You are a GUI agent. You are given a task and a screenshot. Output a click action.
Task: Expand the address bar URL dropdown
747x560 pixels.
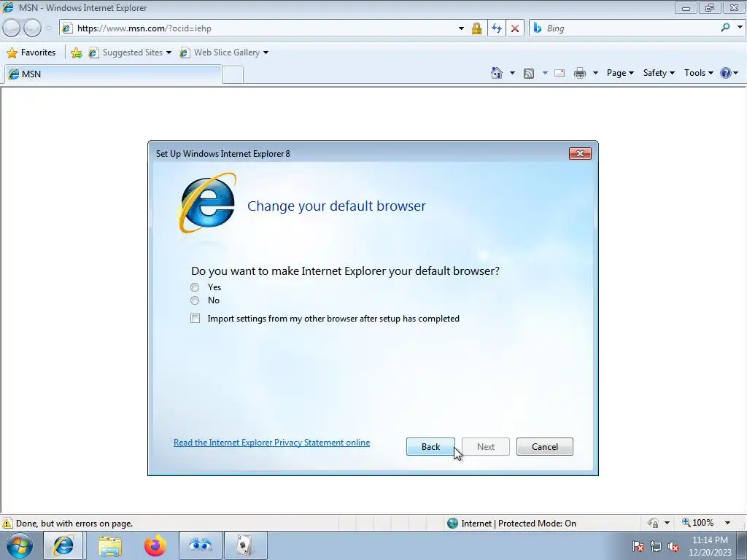point(461,28)
